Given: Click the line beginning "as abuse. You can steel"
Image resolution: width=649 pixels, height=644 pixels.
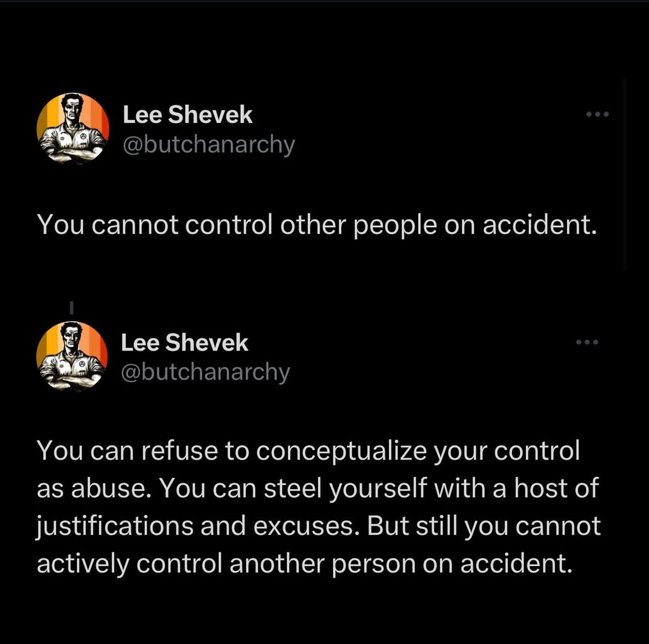Looking at the screenshot, I should coord(317,488).
